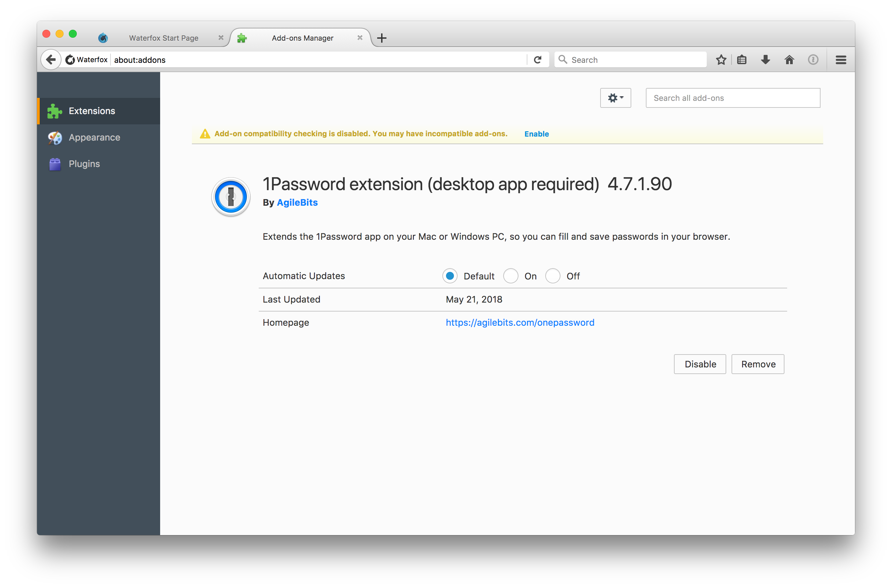
Task: Open the search engine dropdown in search bar
Action: pyautogui.click(x=563, y=59)
